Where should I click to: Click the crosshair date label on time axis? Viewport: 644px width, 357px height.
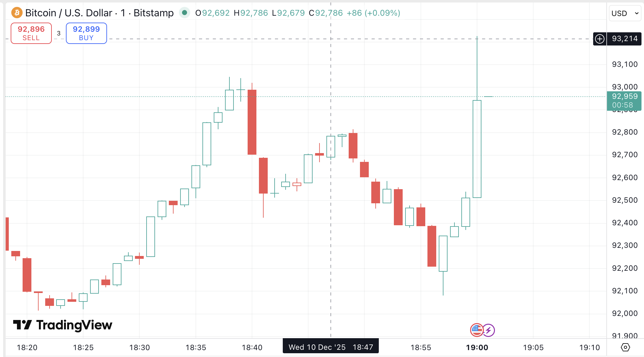pyautogui.click(x=330, y=347)
